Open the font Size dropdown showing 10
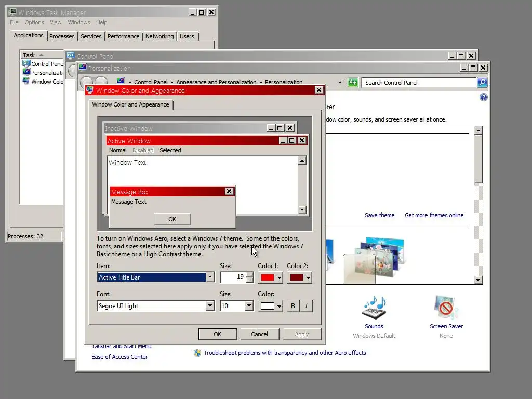 249,305
